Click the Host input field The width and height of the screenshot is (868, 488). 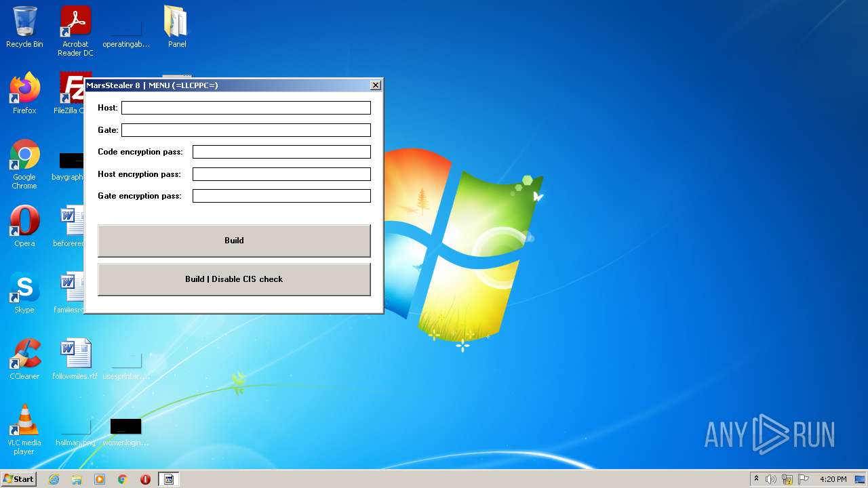click(x=246, y=108)
